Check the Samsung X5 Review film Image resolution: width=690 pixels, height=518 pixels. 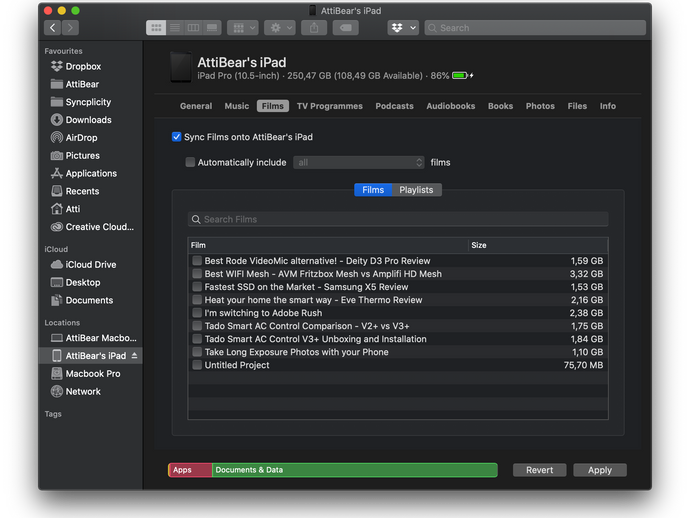pyautogui.click(x=197, y=287)
